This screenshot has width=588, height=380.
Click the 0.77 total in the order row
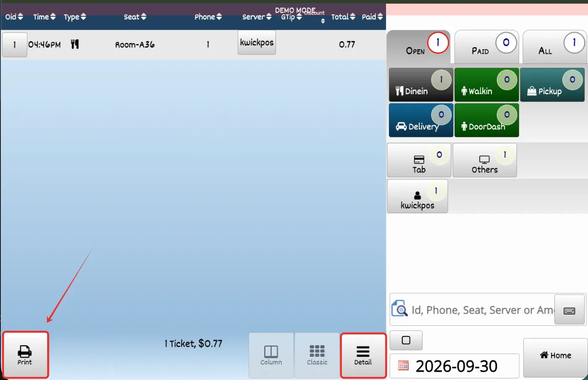(x=347, y=45)
